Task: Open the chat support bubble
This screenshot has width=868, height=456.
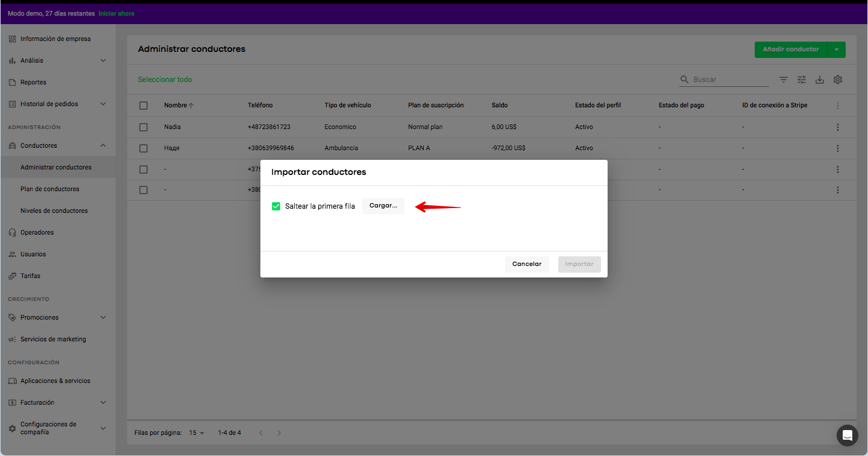Action: (x=847, y=435)
